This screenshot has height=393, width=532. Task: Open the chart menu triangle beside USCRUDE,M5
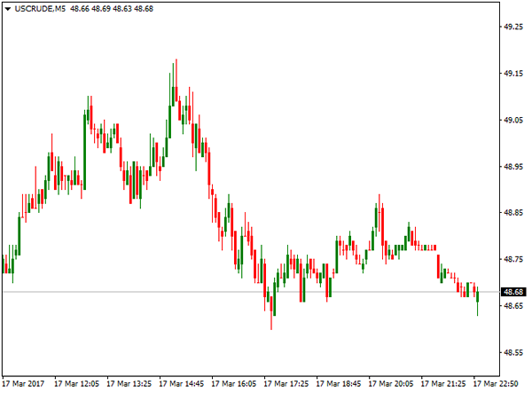tap(8, 9)
